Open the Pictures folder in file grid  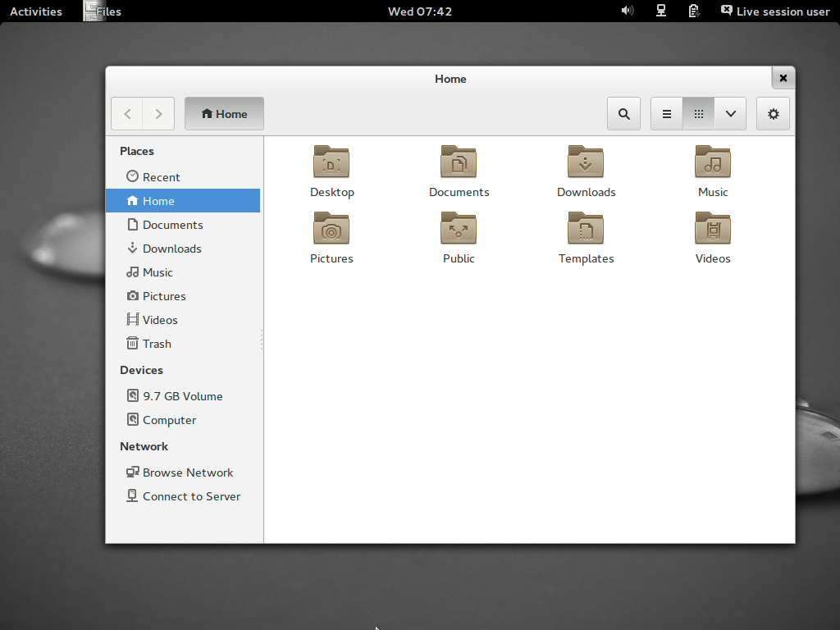[x=331, y=228]
